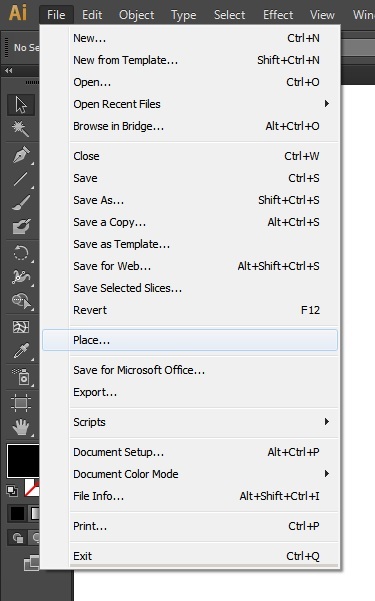Select the Hand tool
This screenshot has width=375, height=601.
[21, 426]
